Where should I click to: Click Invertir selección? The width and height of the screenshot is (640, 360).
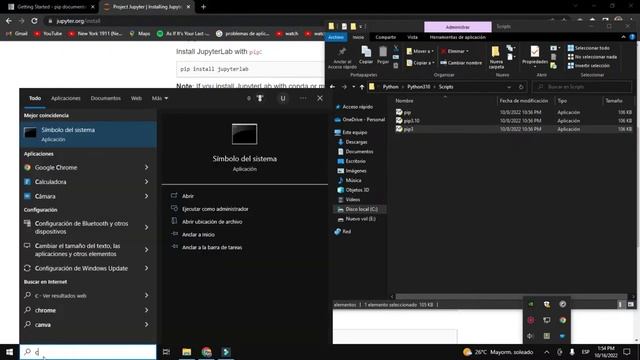click(588, 66)
